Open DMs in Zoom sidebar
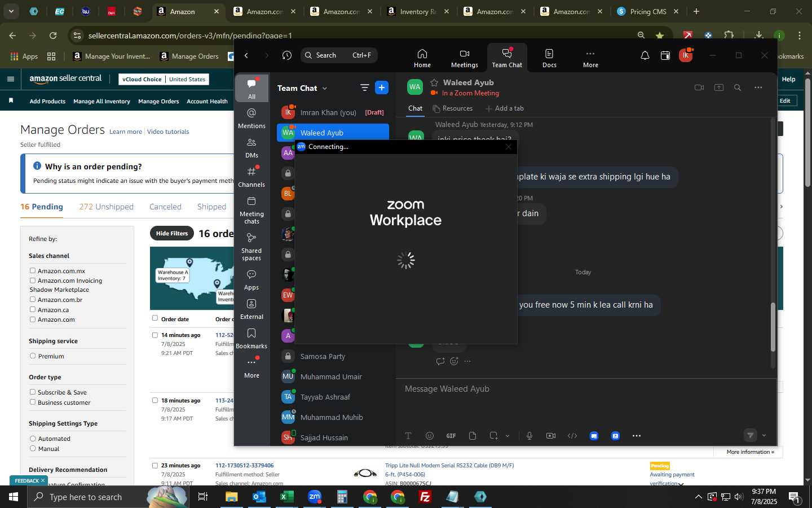 (x=251, y=148)
